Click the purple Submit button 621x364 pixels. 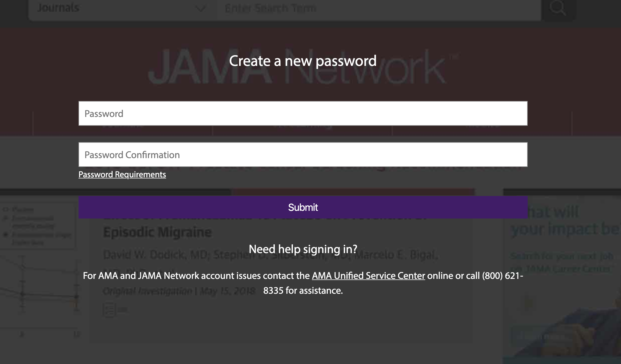click(x=303, y=207)
